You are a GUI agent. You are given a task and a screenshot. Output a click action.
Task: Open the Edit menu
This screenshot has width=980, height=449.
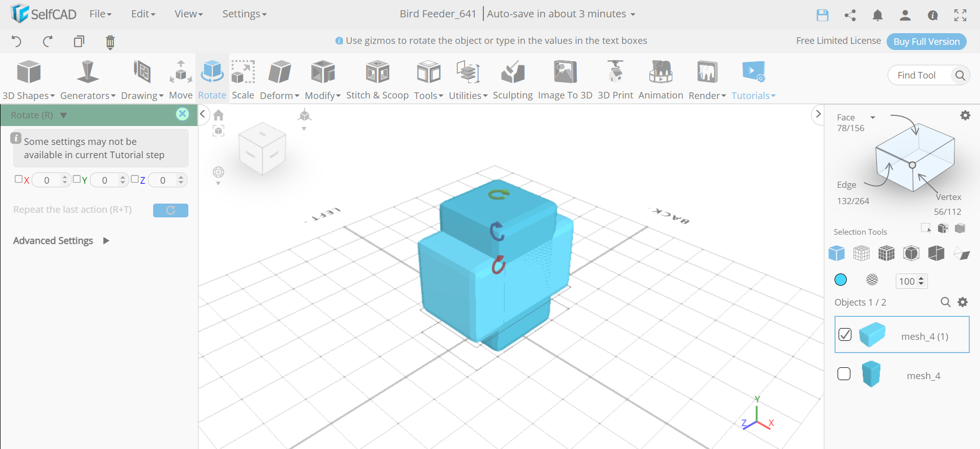(x=143, y=14)
